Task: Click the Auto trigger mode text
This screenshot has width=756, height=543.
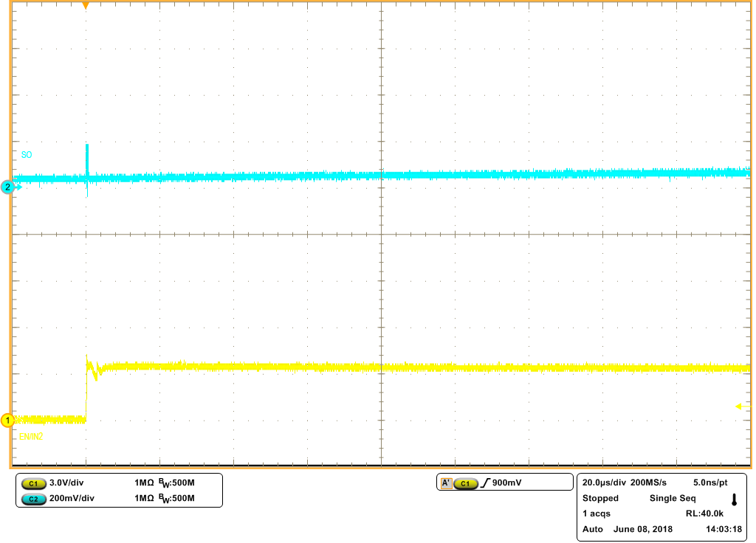Action: tap(593, 529)
